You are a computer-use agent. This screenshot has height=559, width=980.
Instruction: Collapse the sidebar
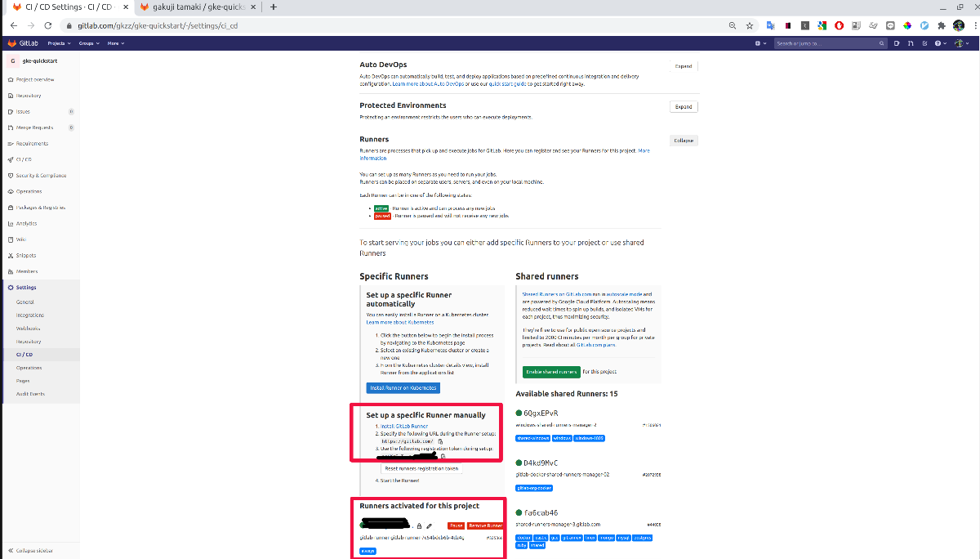pos(30,551)
